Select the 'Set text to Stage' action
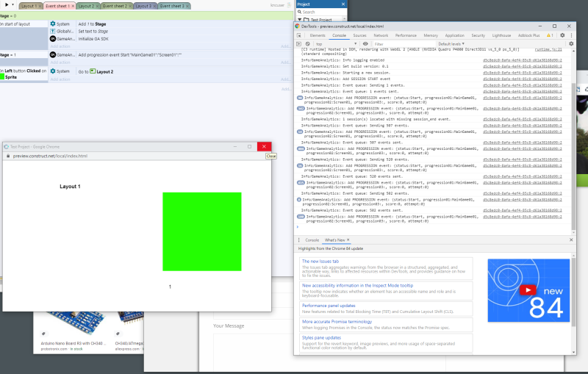The width and height of the screenshot is (588, 374). (x=93, y=32)
